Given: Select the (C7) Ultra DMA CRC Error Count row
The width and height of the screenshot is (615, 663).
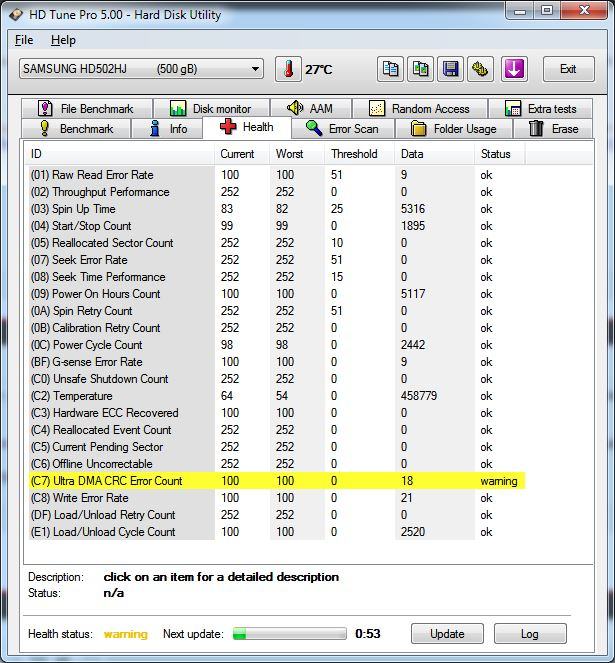Looking at the screenshot, I should click(x=277, y=481).
